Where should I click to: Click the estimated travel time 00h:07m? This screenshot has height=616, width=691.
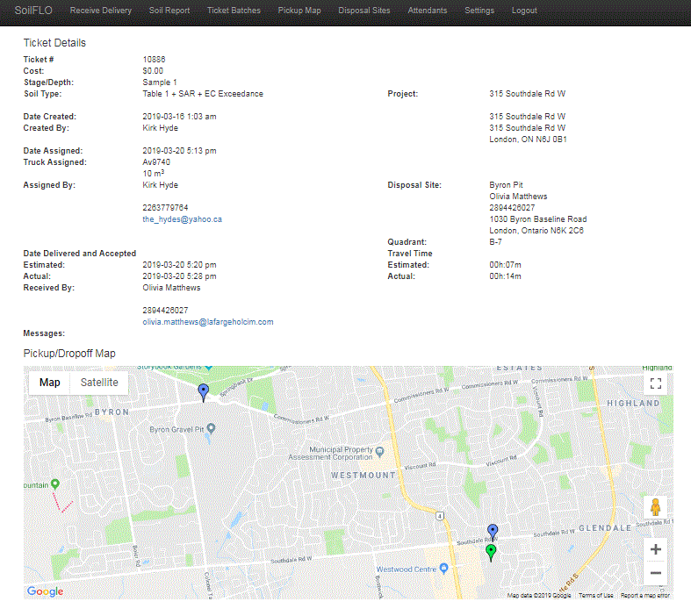click(505, 265)
